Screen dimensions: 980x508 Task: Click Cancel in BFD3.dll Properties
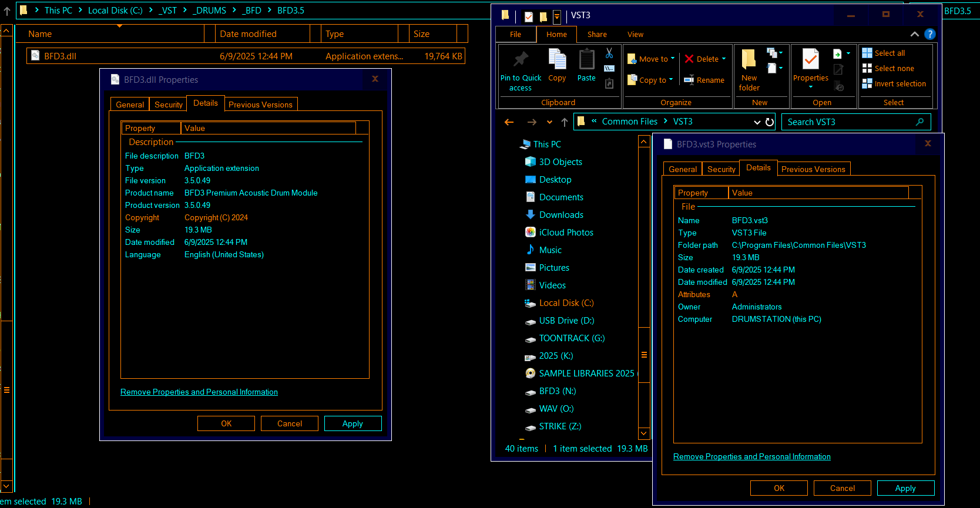(x=290, y=423)
